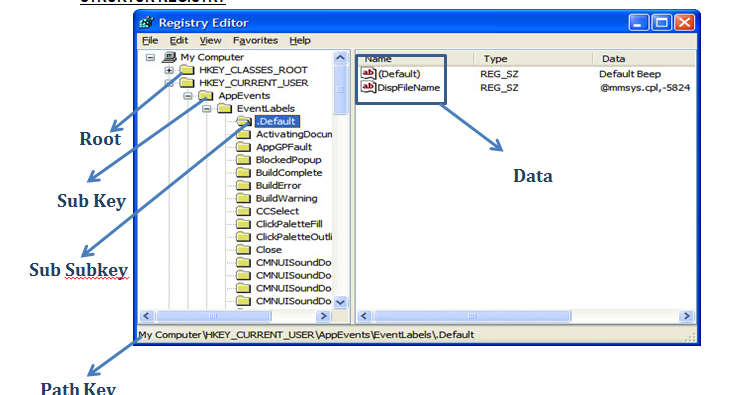The image size is (753, 395).
Task: Select the EventLabels key
Action: pos(266,109)
